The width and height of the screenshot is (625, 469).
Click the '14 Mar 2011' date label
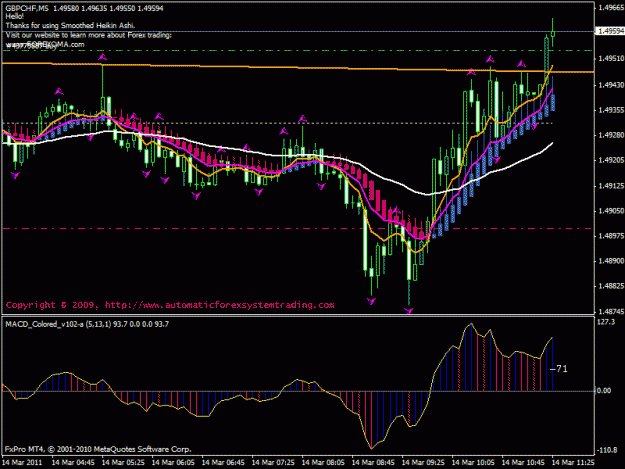pos(22,463)
